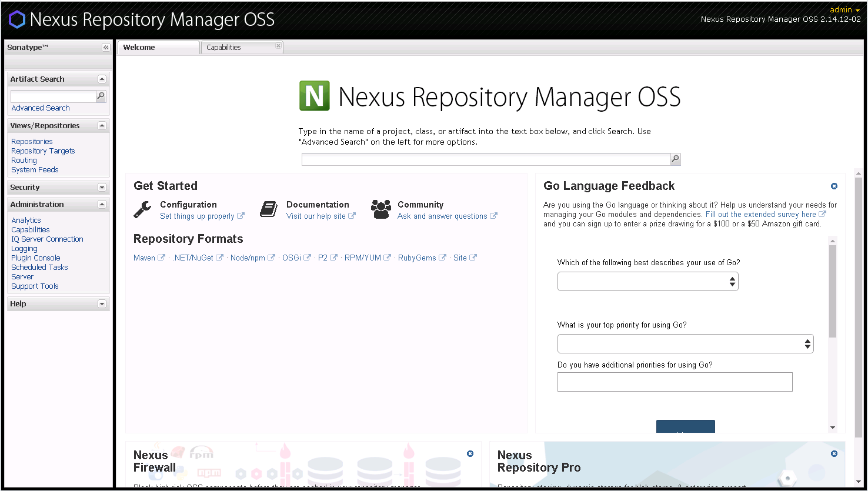
Task: Switch to the Welcome tab
Action: click(158, 48)
